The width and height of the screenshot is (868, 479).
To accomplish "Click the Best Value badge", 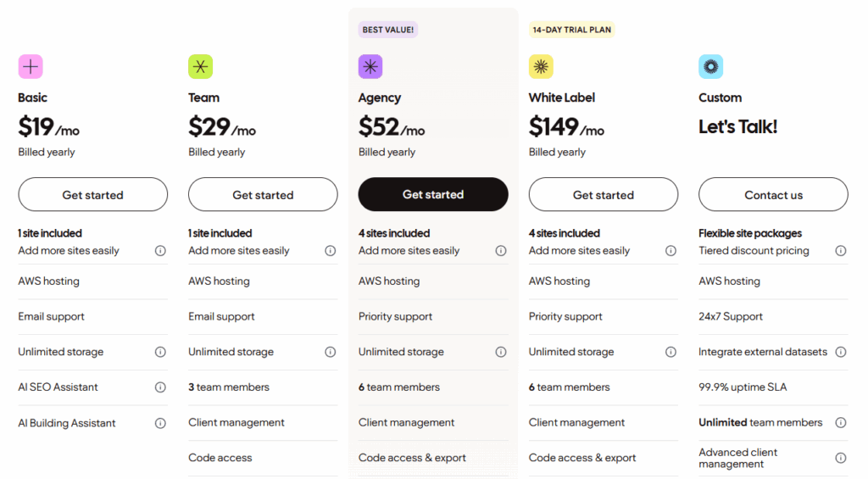I will click(388, 30).
